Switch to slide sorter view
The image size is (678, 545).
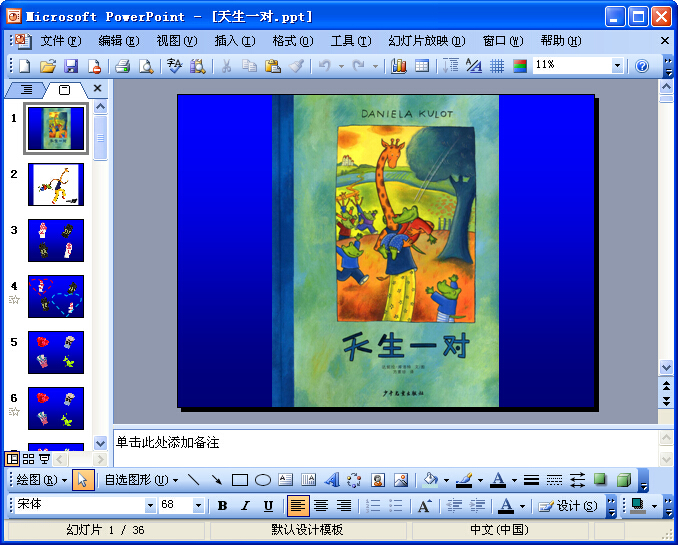[28, 459]
